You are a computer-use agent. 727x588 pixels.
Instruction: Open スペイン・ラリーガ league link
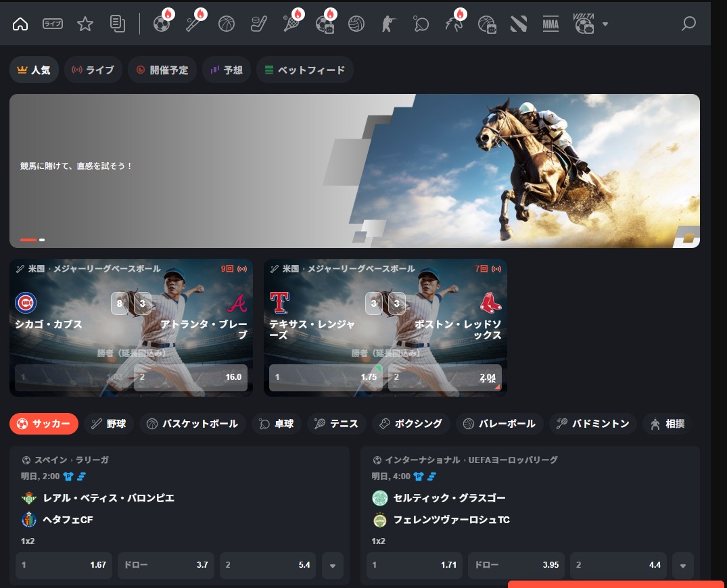coord(66,460)
